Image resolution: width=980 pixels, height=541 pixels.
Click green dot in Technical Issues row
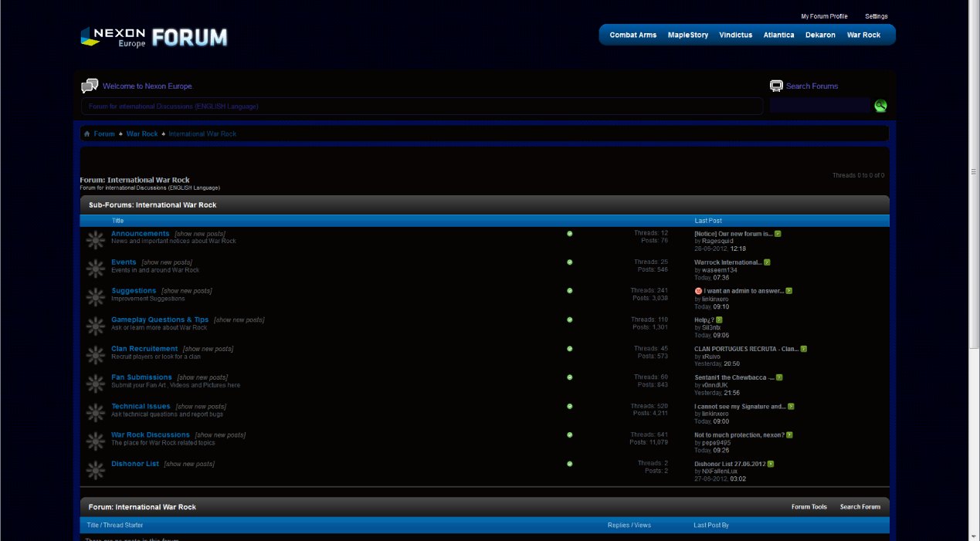click(570, 406)
